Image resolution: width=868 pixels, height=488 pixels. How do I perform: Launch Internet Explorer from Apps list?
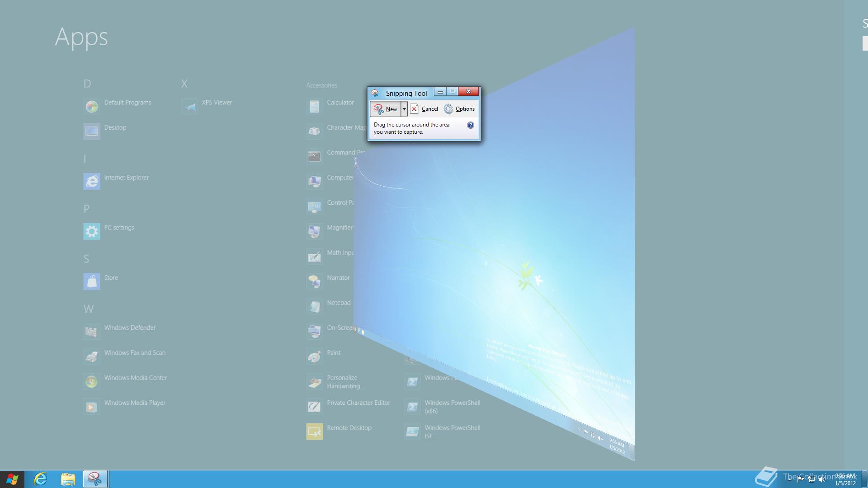pyautogui.click(x=92, y=182)
